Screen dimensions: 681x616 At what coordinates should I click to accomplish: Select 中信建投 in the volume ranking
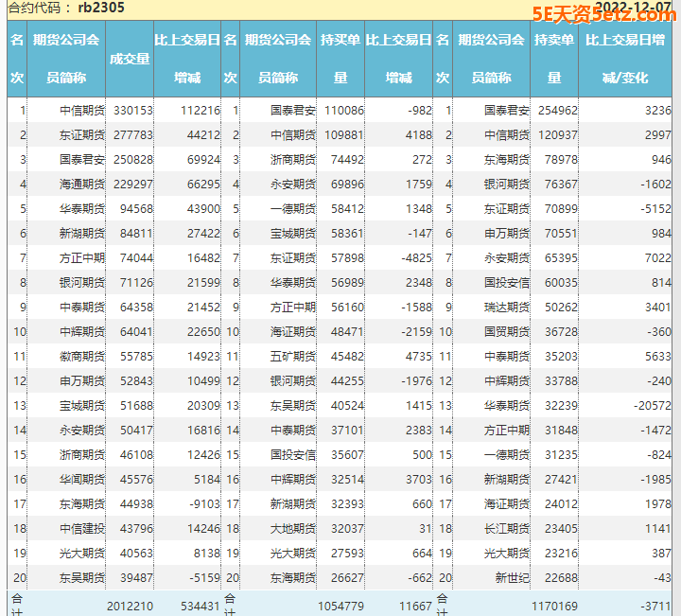point(82,529)
